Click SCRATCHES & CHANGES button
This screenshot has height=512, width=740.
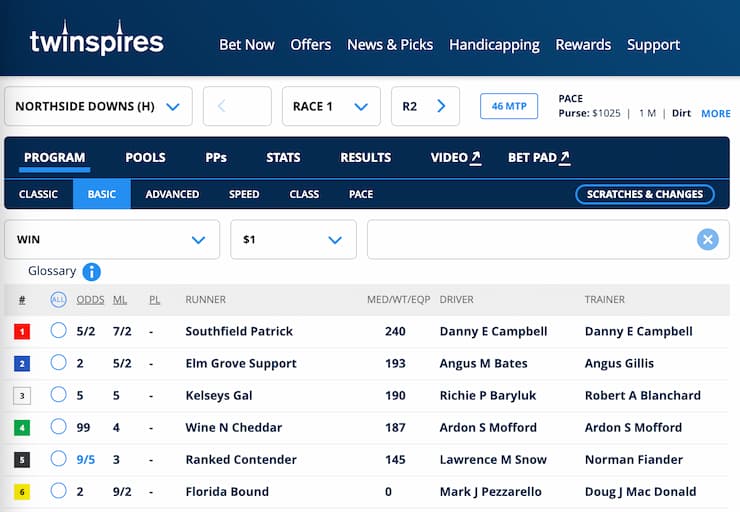tap(645, 194)
